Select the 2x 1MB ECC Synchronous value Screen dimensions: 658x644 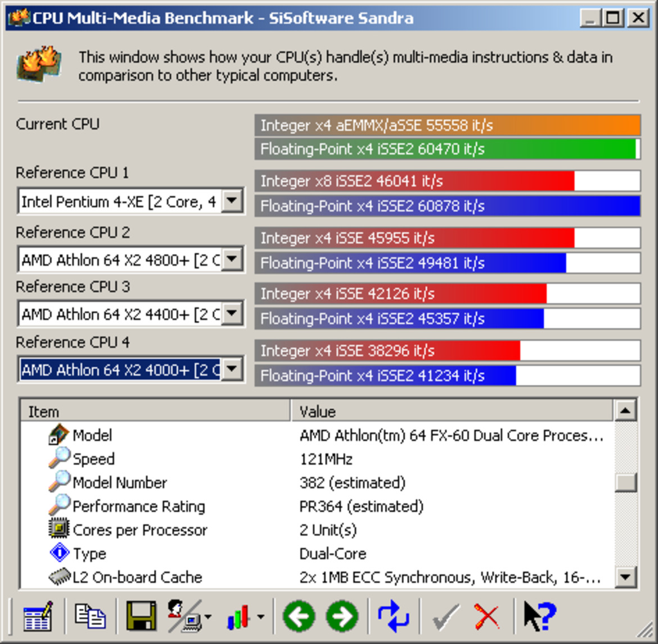click(450, 577)
